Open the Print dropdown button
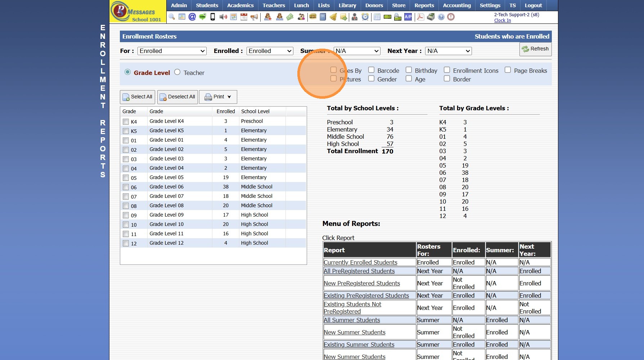Image resolution: width=644 pixels, height=360 pixels. (x=218, y=97)
